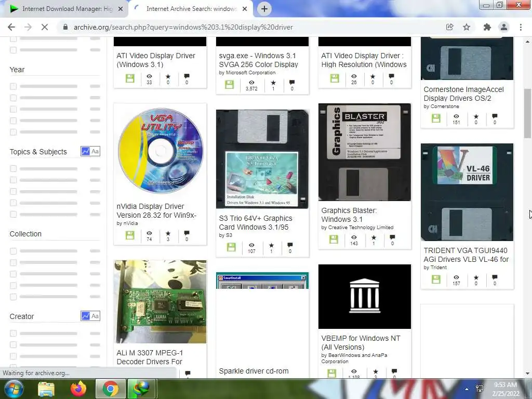Check the third Collection filter checkbox

(x=13, y=274)
